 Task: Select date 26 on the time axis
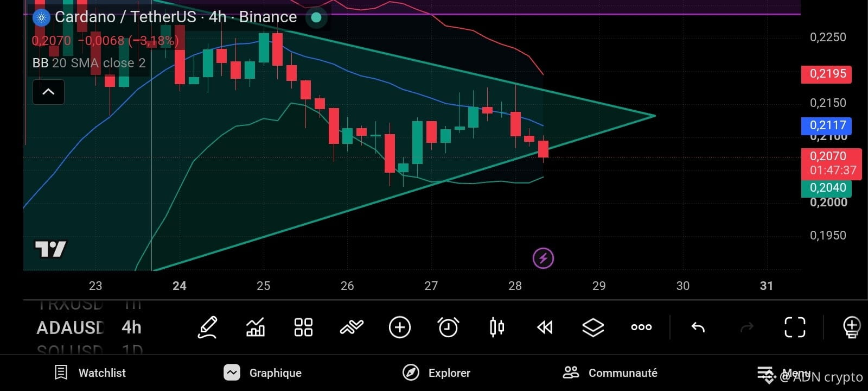347,286
